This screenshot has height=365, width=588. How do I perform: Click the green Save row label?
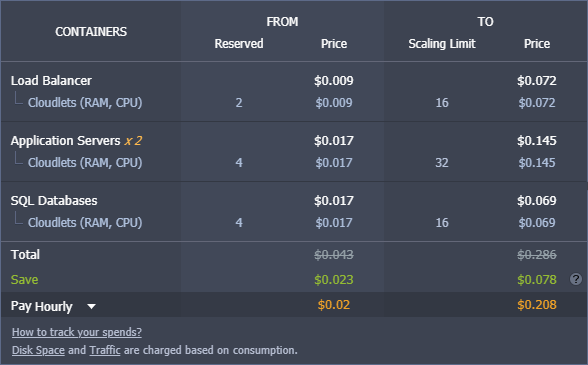point(24,279)
